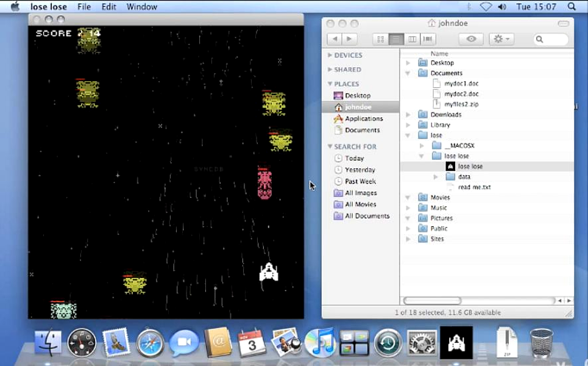Select johndoe home in Finder sidebar
The height and width of the screenshot is (366, 588).
coord(360,107)
